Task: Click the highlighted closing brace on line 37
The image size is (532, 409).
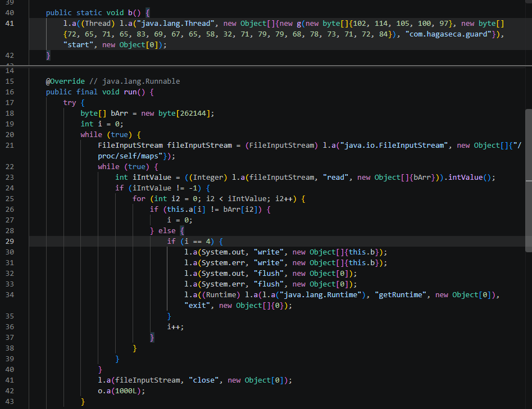Action: coord(152,338)
